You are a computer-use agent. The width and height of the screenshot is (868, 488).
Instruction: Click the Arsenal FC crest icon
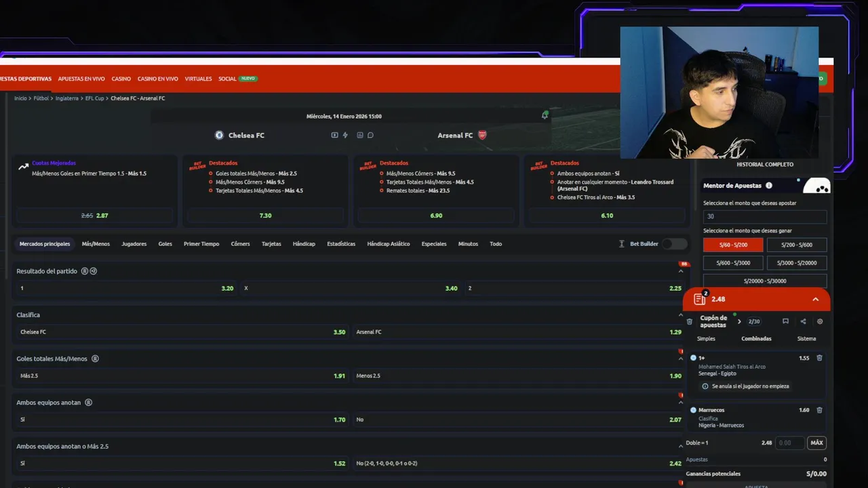[482, 135]
